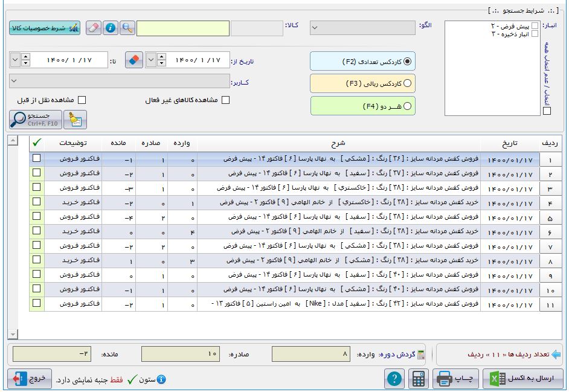
Task: Clear date range with the eraser button
Action: [x=133, y=60]
